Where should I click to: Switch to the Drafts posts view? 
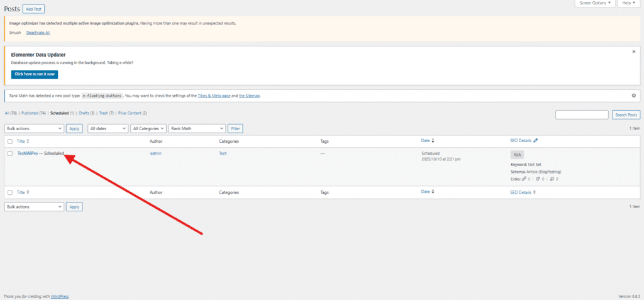(x=87, y=113)
